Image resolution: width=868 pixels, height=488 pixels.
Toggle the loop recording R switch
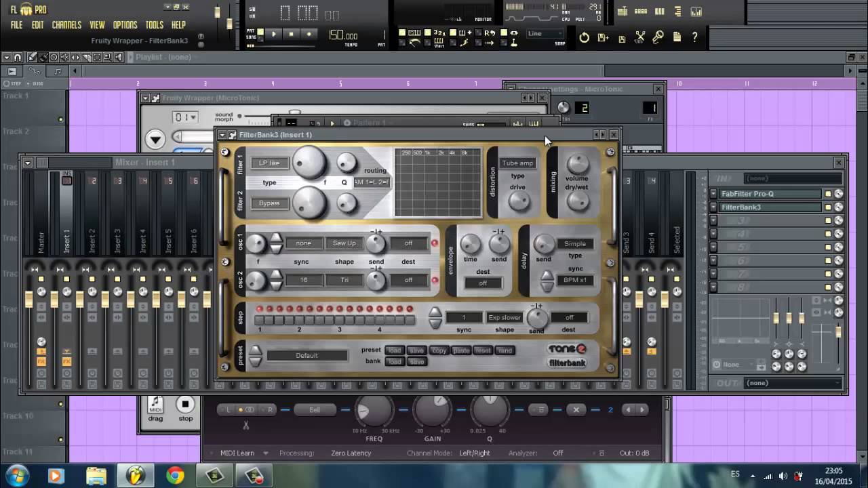479,32
